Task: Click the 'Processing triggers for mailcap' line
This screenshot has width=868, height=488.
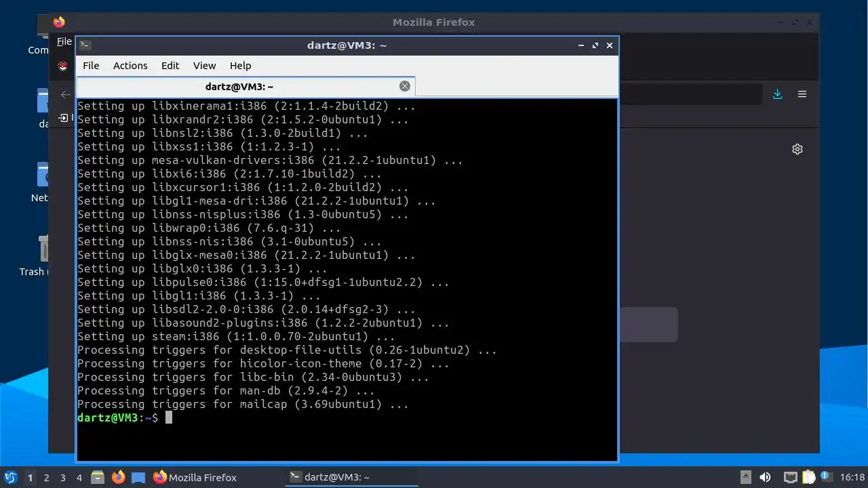Action: (243, 405)
